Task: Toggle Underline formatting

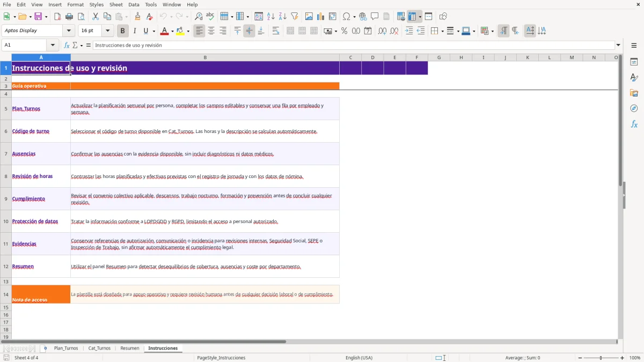Action: (145, 31)
